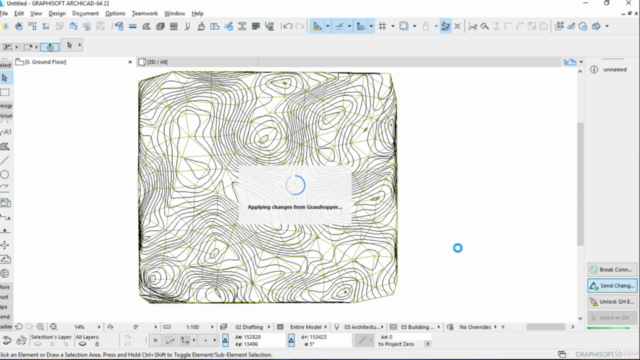Viewport: 640px width, 360px height.
Task: Expand the snap guides options arrow
Action: point(349,26)
